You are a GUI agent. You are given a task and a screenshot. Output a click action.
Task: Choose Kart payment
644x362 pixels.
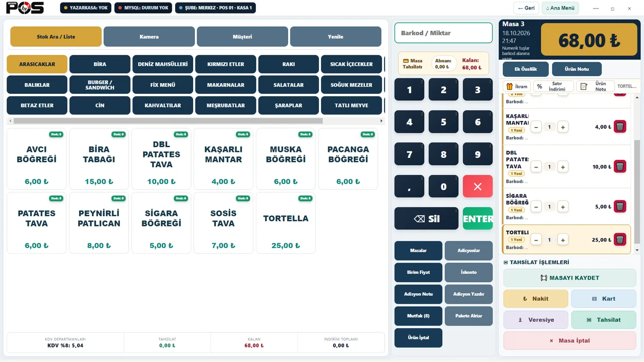(604, 299)
